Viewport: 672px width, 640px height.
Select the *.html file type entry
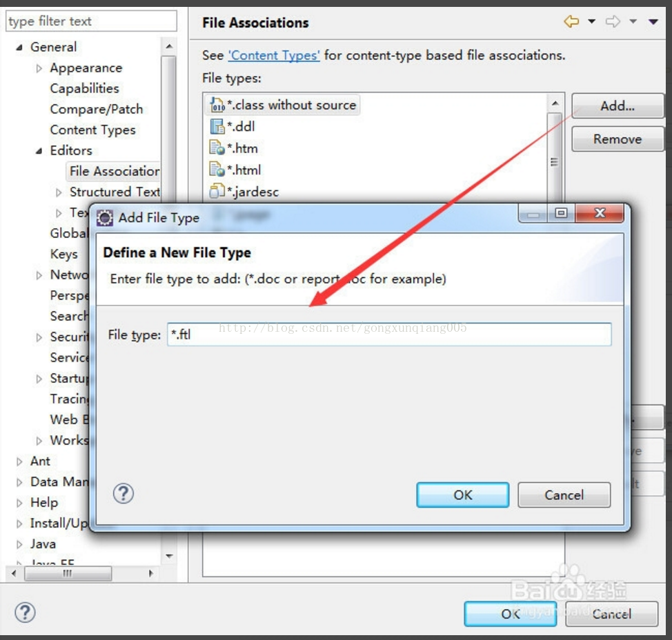click(x=244, y=170)
